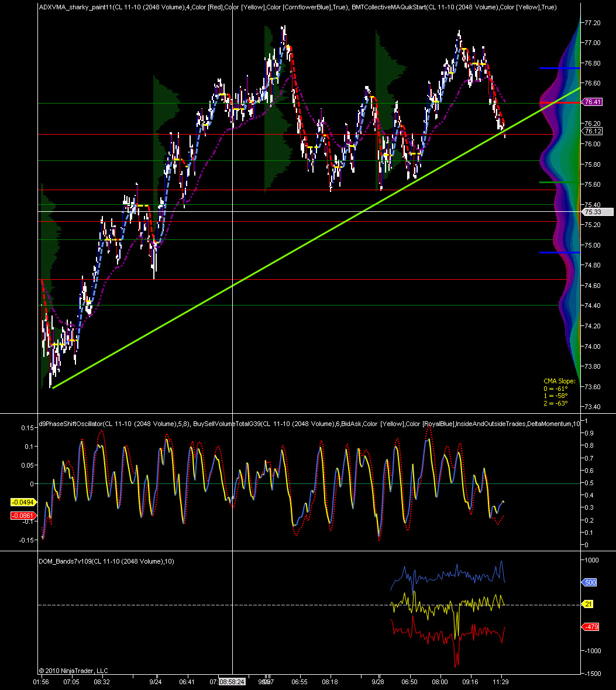Select the red -0.0861 oscillator value tag
616x690 pixels.
click(x=23, y=516)
